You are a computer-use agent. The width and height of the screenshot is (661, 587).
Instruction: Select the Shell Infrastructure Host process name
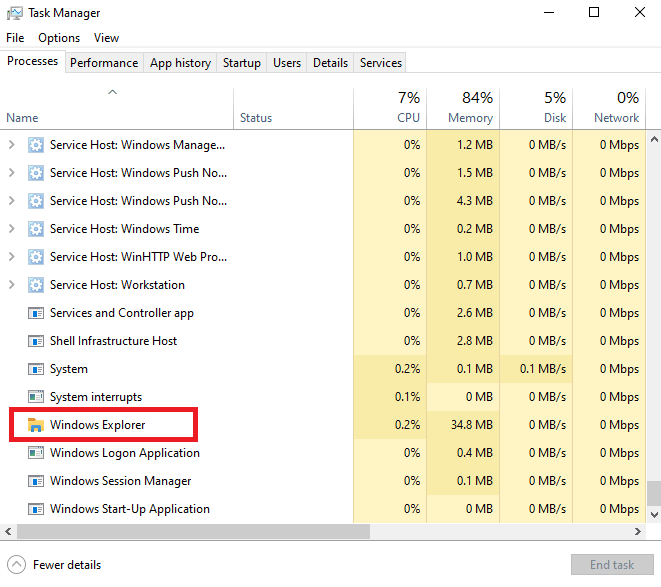coord(113,341)
